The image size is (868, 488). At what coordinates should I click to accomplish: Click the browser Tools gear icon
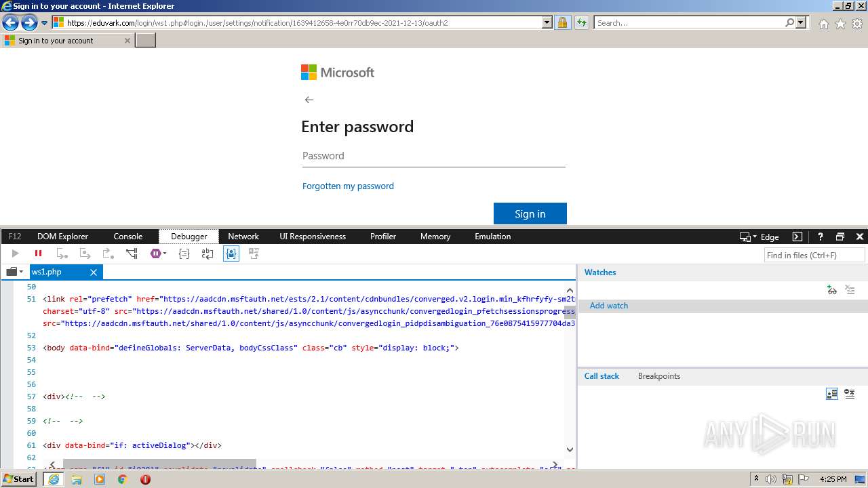pos(857,24)
